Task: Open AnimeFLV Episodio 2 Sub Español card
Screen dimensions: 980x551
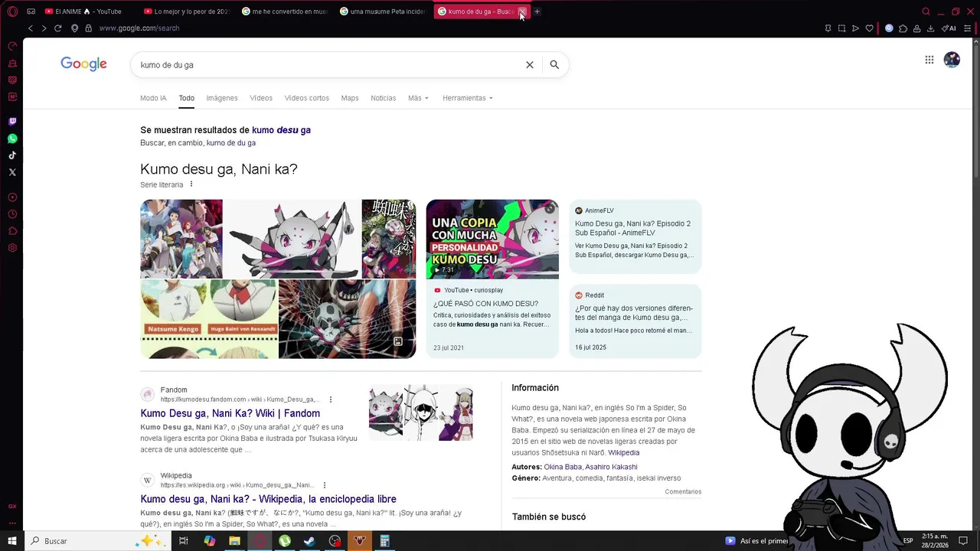Action: pyautogui.click(x=635, y=236)
